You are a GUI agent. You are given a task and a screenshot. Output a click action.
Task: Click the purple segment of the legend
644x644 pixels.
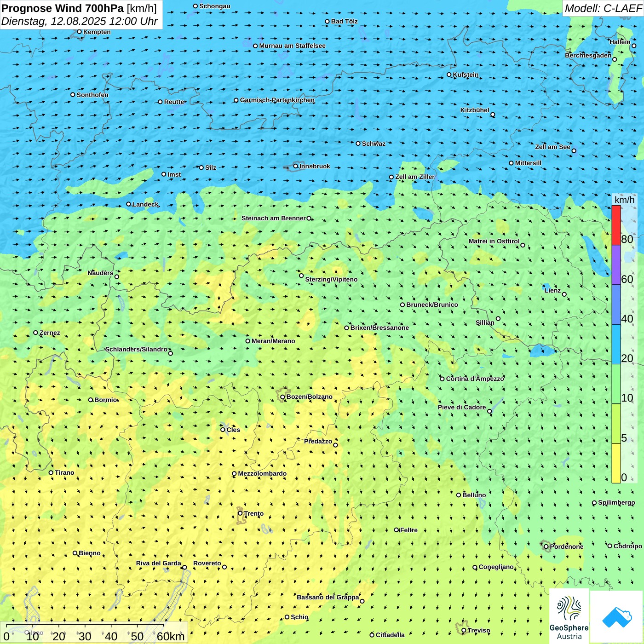pos(616,265)
